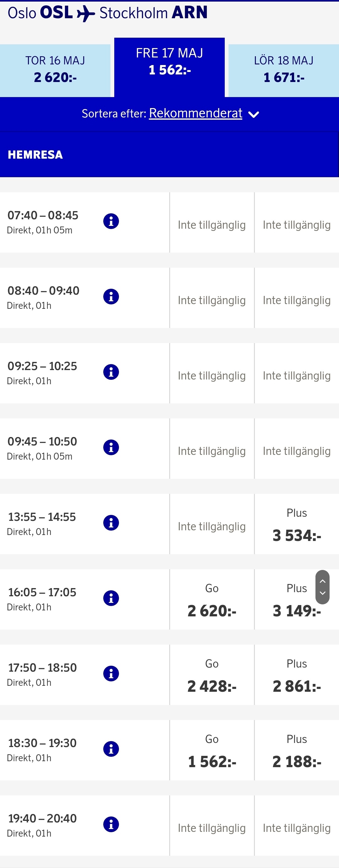
Task: Open info icon for 13:55 – 14:55 flight
Action: click(x=111, y=523)
